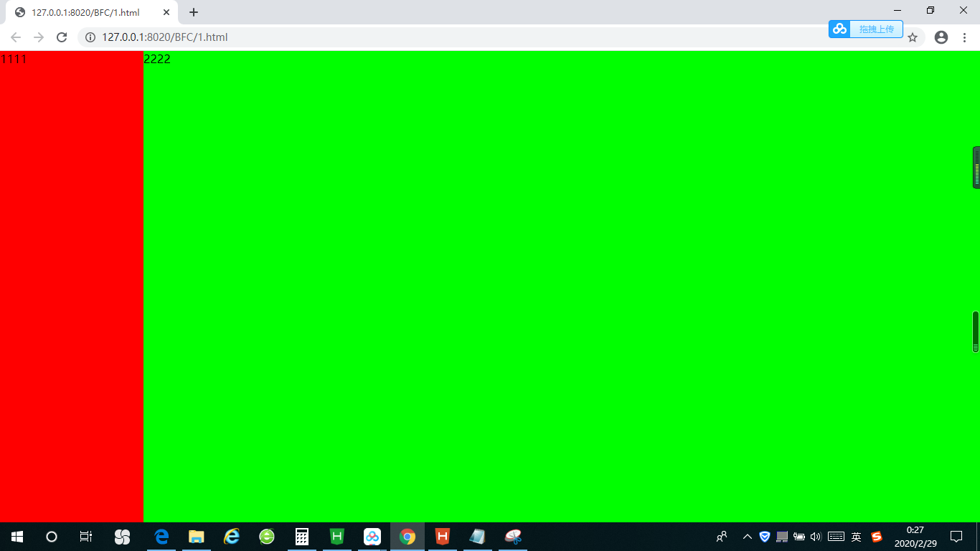Image resolution: width=980 pixels, height=551 pixels.
Task: Close the 1.html browser tab
Action: (x=166, y=12)
